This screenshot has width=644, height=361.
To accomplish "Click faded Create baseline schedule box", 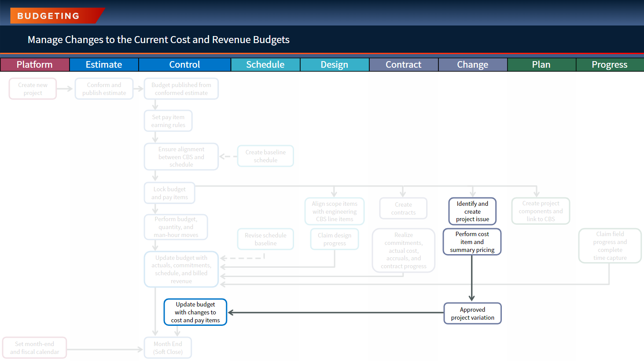I will [265, 156].
